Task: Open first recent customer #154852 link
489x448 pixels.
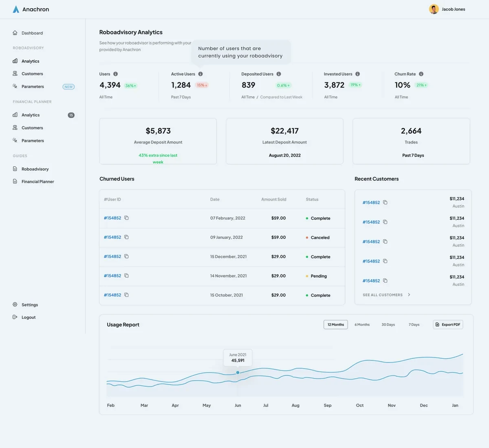Action: click(371, 203)
